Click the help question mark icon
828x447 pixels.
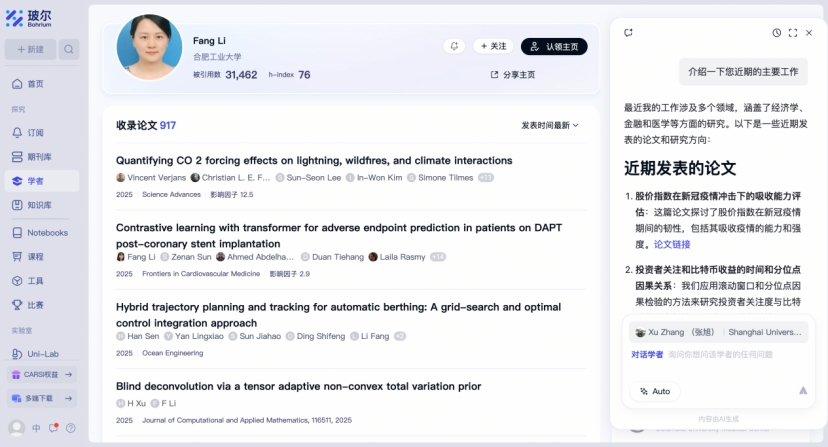click(x=71, y=428)
